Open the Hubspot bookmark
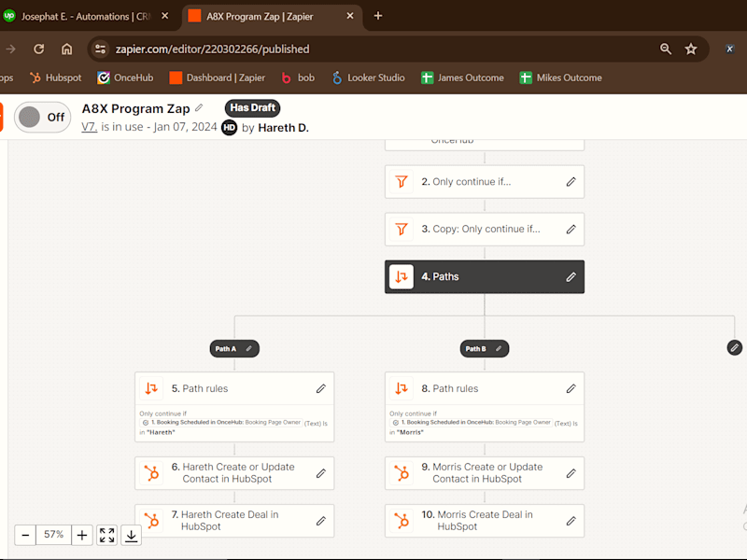The width and height of the screenshot is (747, 560). tap(56, 77)
